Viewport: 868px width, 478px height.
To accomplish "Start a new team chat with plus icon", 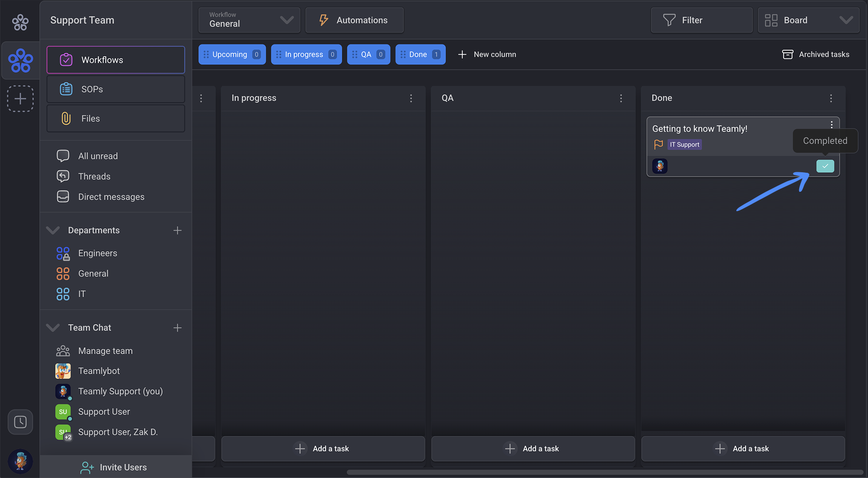I will coord(177,328).
